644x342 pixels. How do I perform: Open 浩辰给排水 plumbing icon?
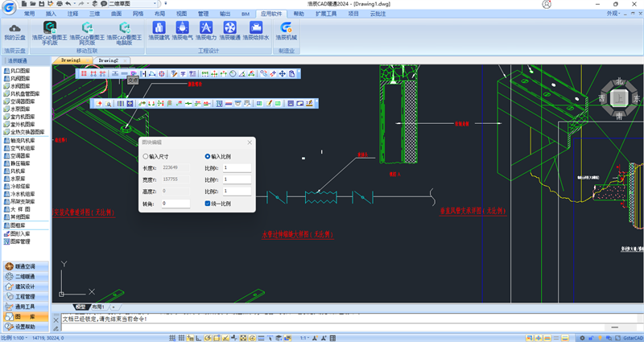point(254,31)
